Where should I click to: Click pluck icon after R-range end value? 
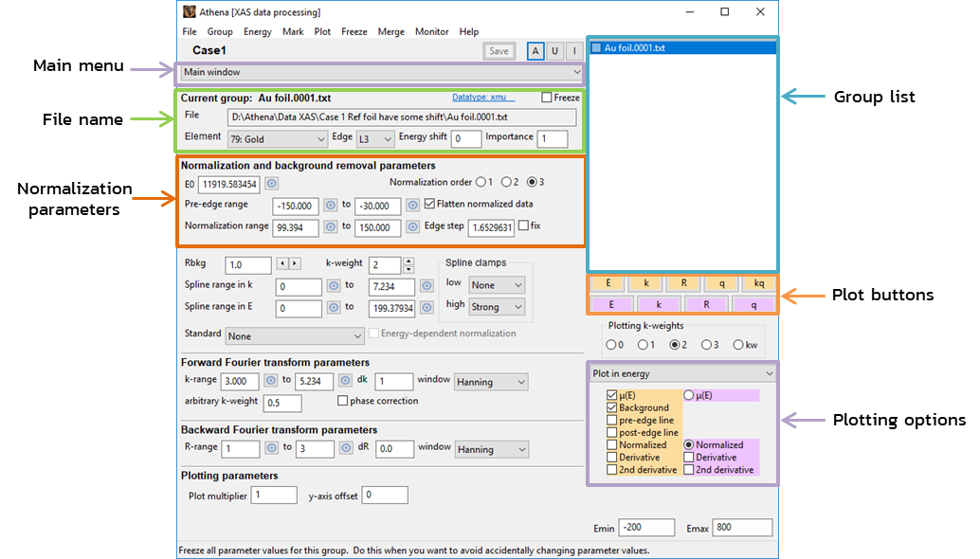click(346, 447)
